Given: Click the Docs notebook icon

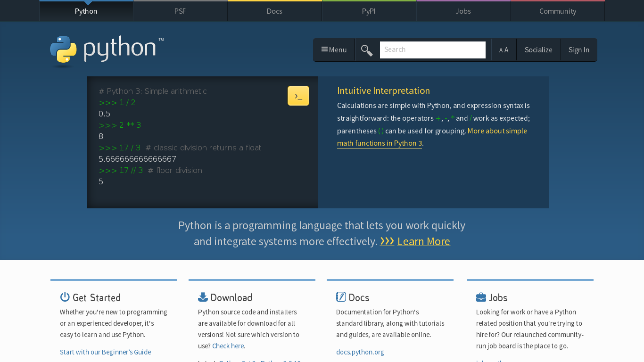Looking at the screenshot, I should tap(341, 297).
